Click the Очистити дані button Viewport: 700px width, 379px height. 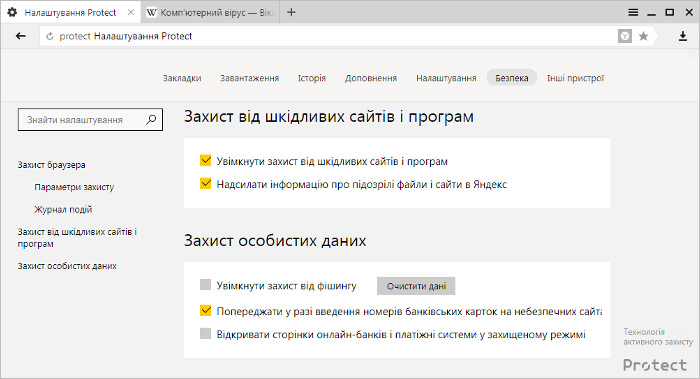click(416, 286)
